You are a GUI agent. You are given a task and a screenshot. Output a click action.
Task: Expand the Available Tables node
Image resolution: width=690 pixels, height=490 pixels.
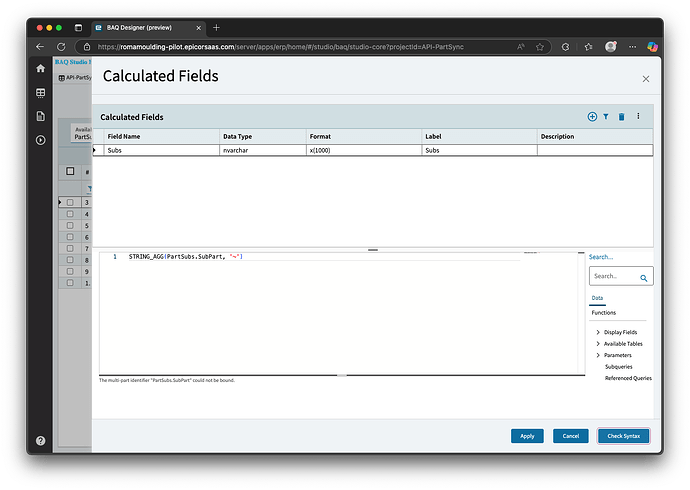pyautogui.click(x=598, y=344)
